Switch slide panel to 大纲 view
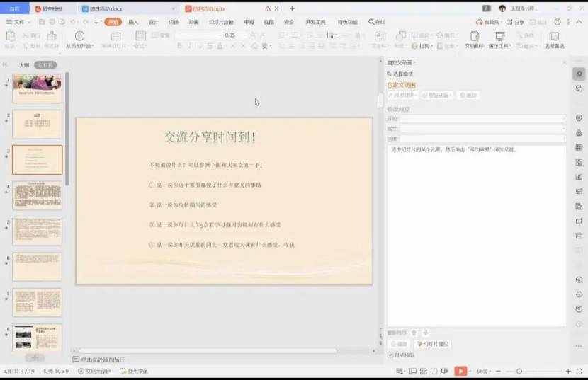588x380 pixels. (x=24, y=65)
